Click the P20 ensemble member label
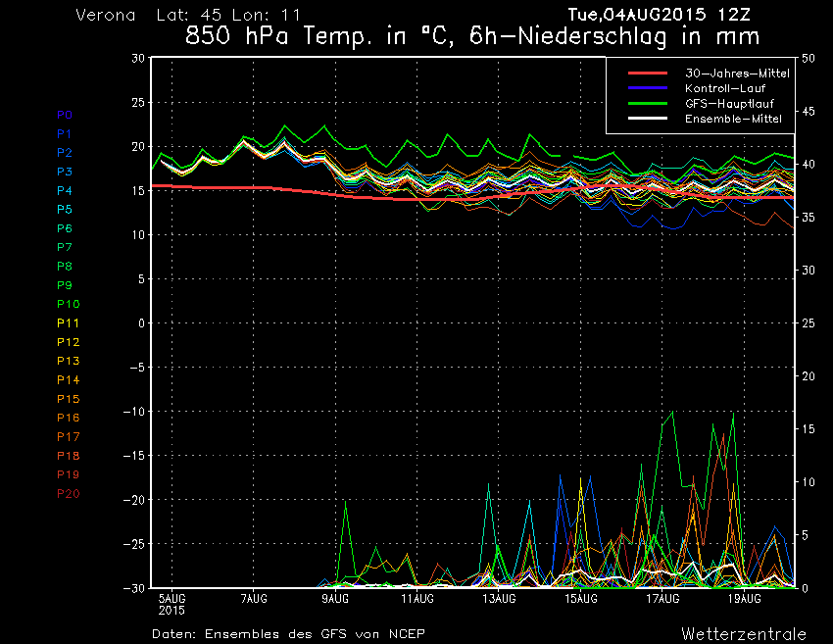Screen dimensions: 833x644 [68, 494]
